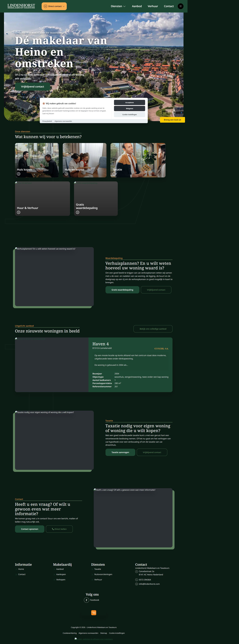Viewport: 239px width, 644px height.
Task: Open the Direct contact dropdown
Action: (x=54, y=6)
